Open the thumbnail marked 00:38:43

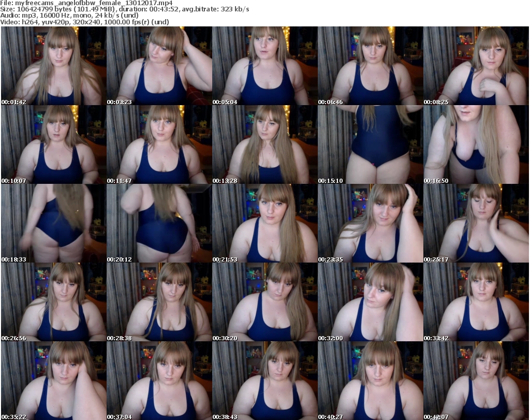point(264,381)
